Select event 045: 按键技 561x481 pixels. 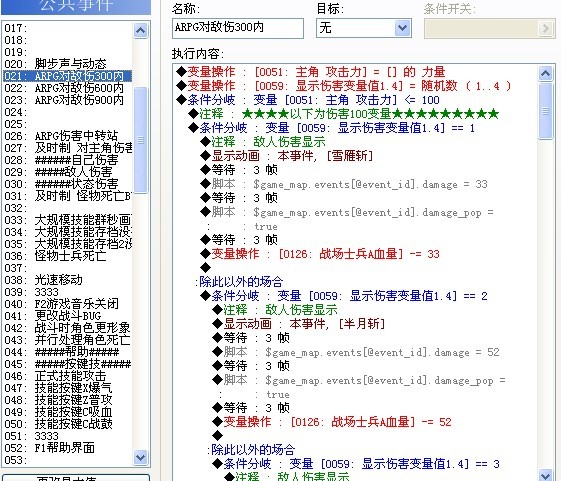pyautogui.click(x=68, y=364)
